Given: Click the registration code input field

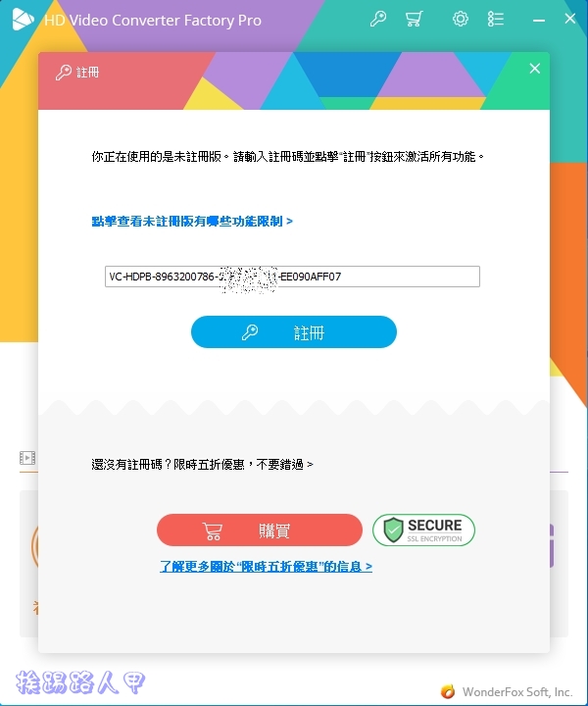Looking at the screenshot, I should click(292, 277).
